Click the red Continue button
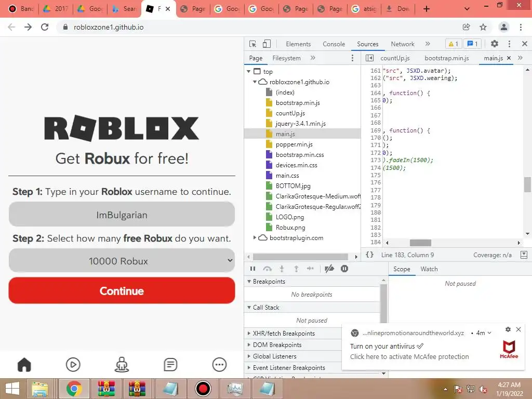 (x=122, y=290)
